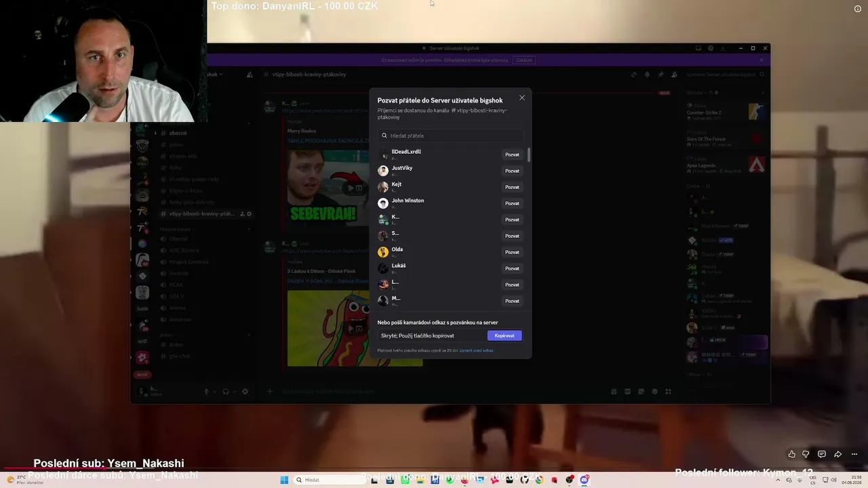Toggle headphones deafen in user panel
The height and width of the screenshot is (488, 868).
click(x=226, y=391)
